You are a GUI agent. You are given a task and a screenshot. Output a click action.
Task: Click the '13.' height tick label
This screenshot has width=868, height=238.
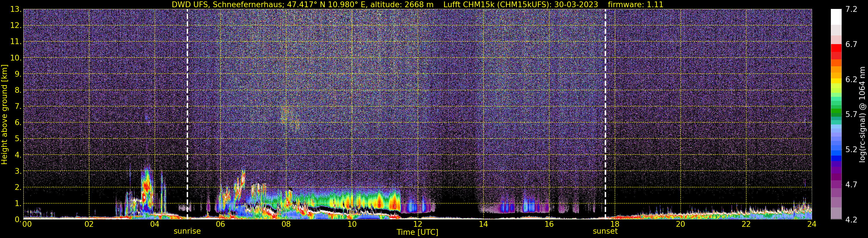[16, 10]
